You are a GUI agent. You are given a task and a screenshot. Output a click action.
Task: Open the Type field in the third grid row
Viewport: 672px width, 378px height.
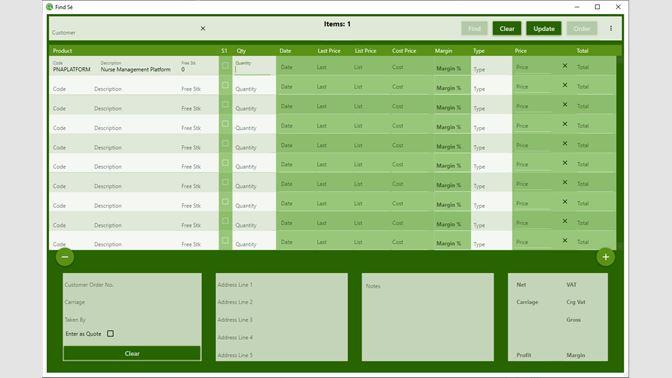pos(491,105)
